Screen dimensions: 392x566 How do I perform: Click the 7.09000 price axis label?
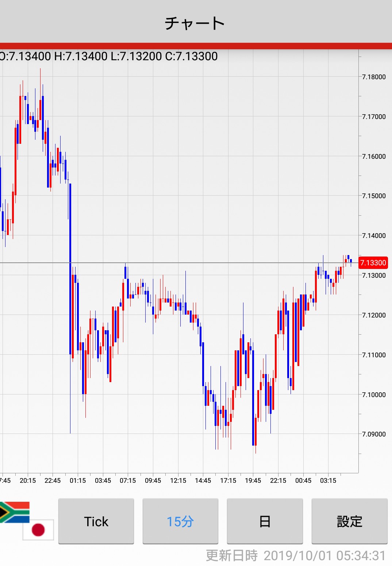click(x=374, y=434)
